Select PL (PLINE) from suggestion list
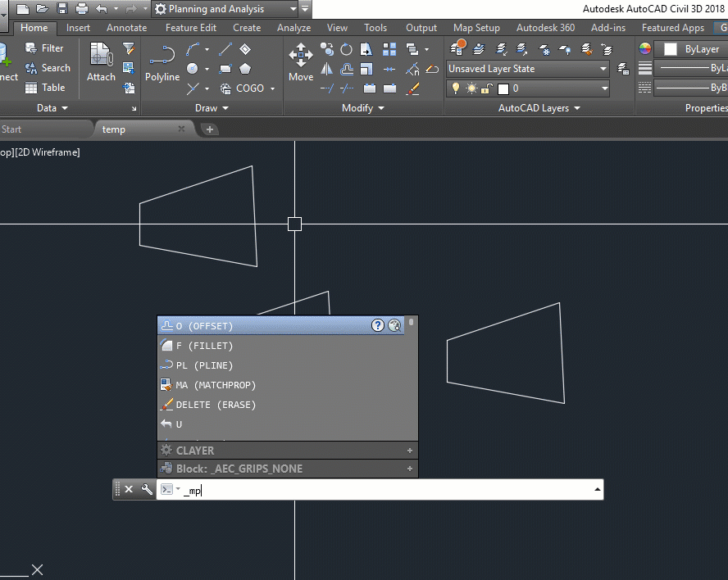The height and width of the screenshot is (580, 728). [280, 365]
